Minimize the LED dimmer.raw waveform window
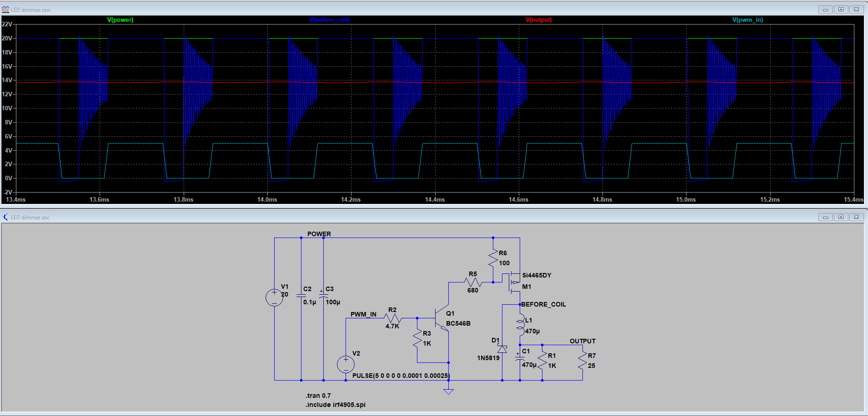This screenshot has width=868, height=416. (825, 10)
